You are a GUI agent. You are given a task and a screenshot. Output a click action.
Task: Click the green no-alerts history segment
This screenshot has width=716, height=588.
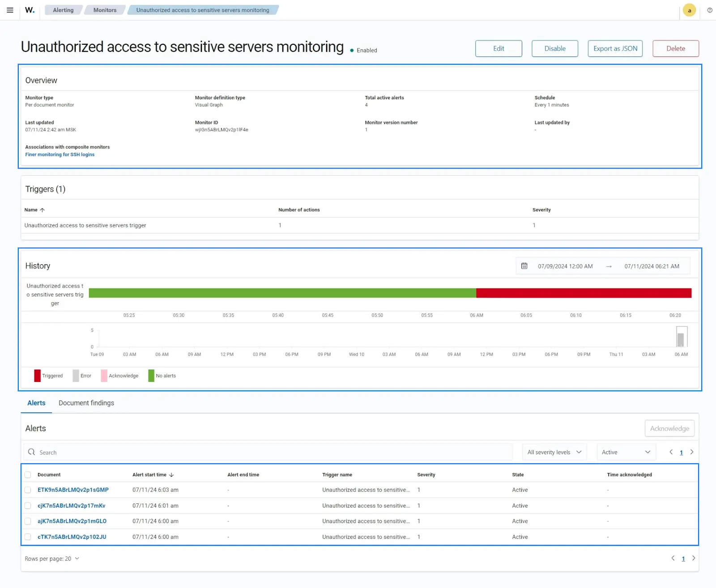click(282, 293)
